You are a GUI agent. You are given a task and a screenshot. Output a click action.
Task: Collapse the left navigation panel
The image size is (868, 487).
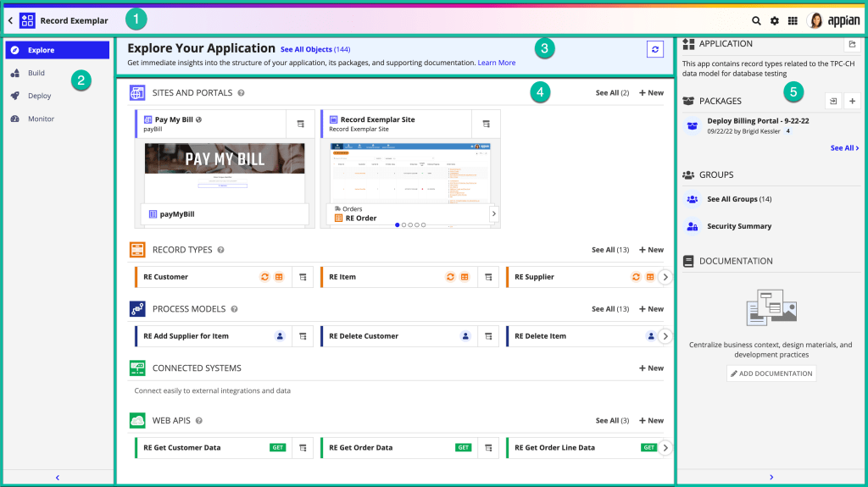click(58, 478)
